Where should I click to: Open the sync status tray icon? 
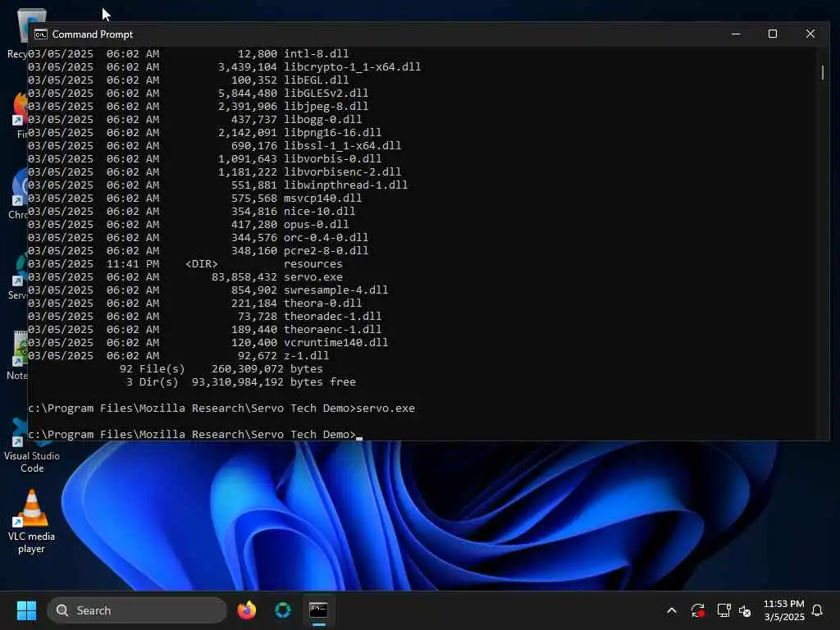(x=697, y=610)
